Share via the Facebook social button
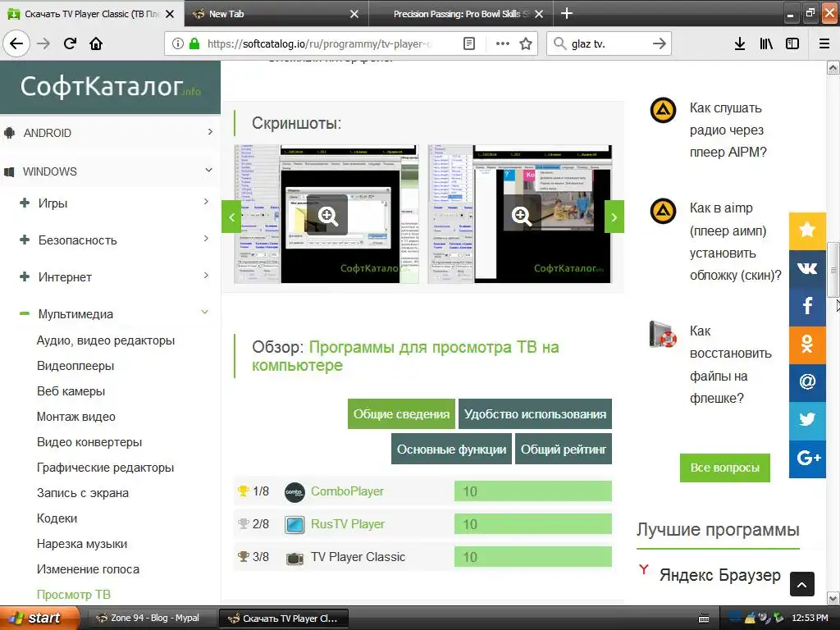840x630 pixels. tap(807, 307)
